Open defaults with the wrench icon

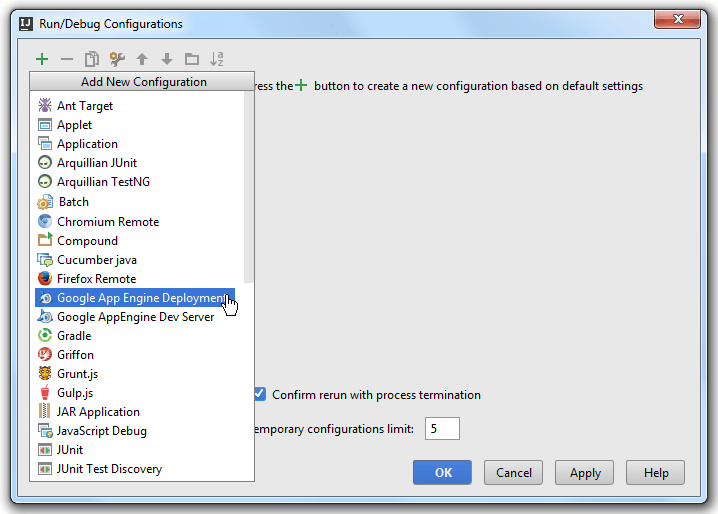117,60
